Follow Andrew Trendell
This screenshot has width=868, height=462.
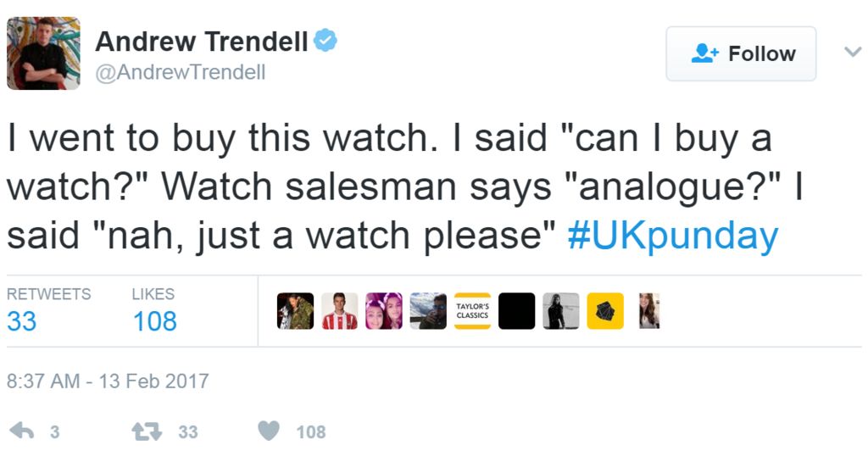click(741, 53)
